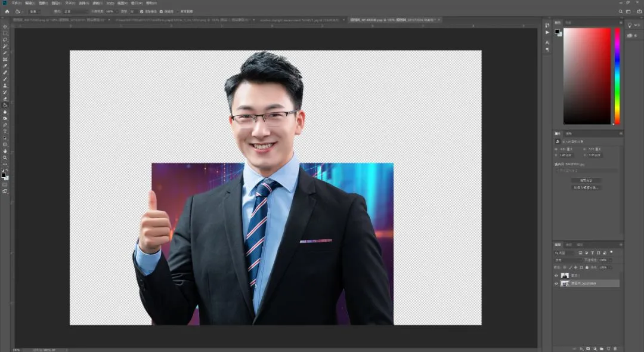Screen dimensions: 644x352
Task: Select the Eyedropper tool
Action: [x=5, y=66]
